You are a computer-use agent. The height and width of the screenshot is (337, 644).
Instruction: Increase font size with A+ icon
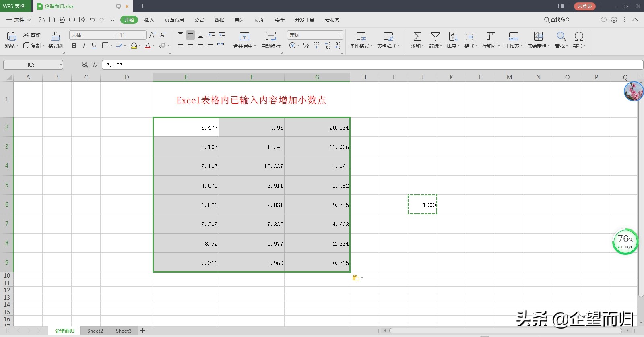[x=152, y=35]
